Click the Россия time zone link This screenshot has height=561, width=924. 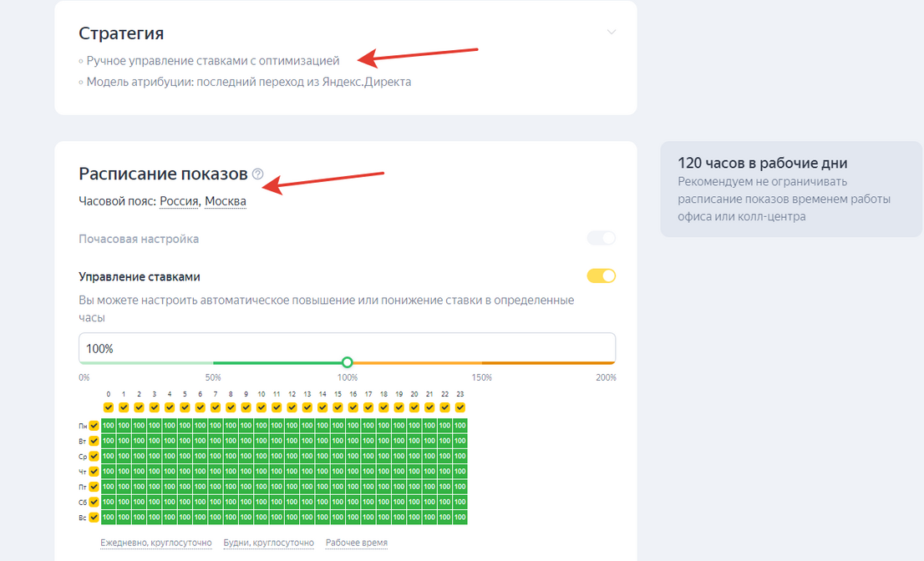click(179, 201)
